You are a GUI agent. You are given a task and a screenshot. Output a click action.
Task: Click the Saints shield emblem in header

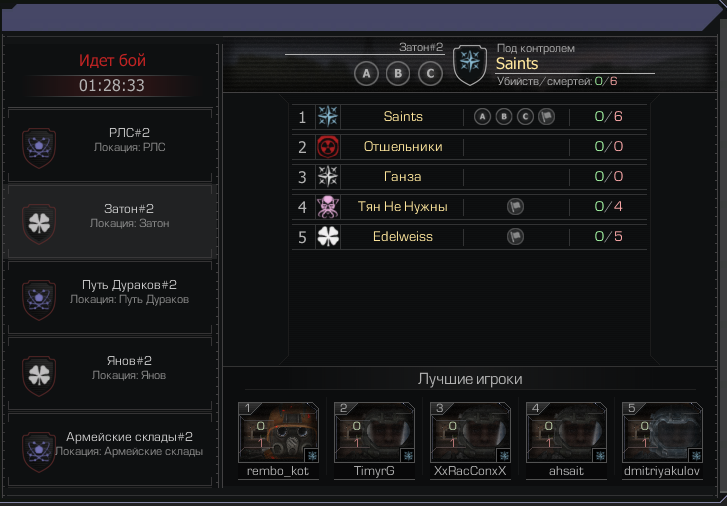pyautogui.click(x=470, y=65)
